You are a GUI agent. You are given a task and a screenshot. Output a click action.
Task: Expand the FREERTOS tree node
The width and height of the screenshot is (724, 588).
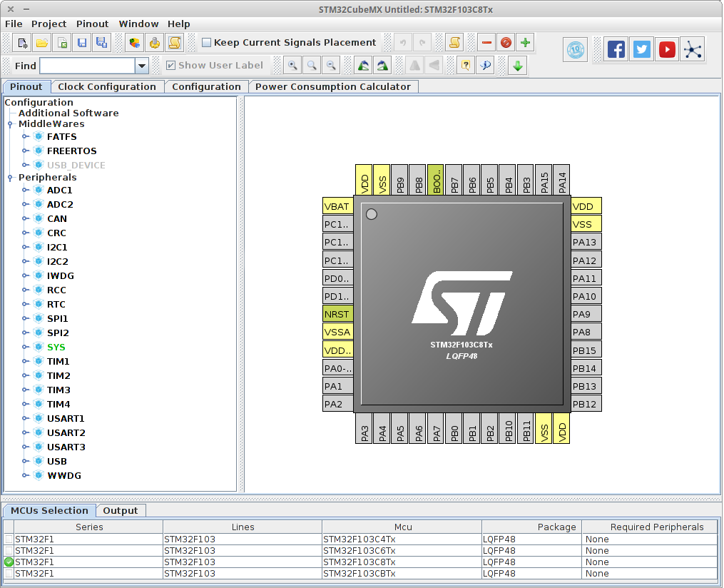coord(26,151)
